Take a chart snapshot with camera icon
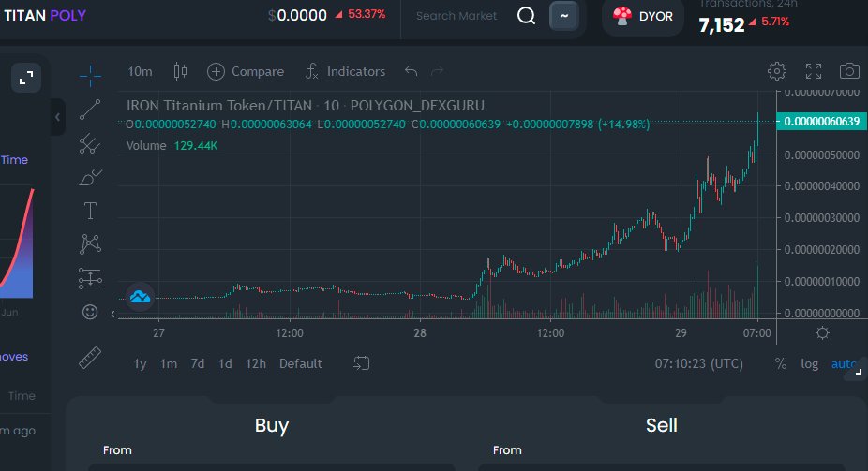Image resolution: width=868 pixels, height=471 pixels. click(849, 71)
